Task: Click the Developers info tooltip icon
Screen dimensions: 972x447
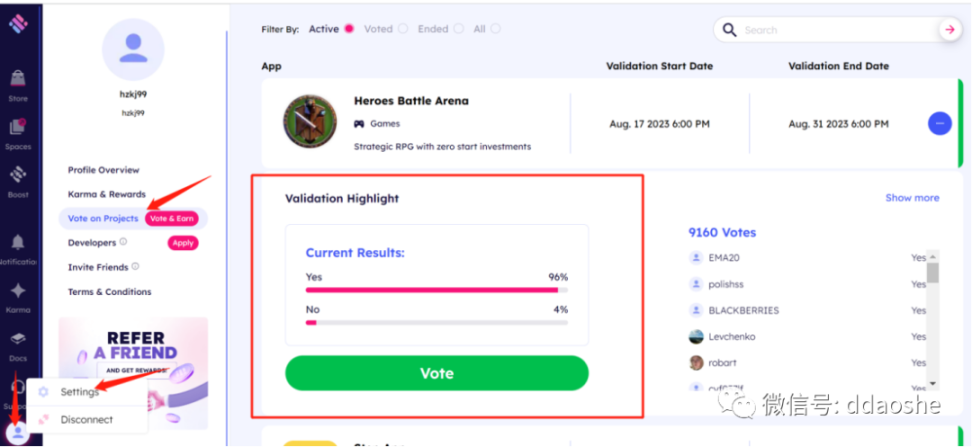Action: tap(123, 242)
